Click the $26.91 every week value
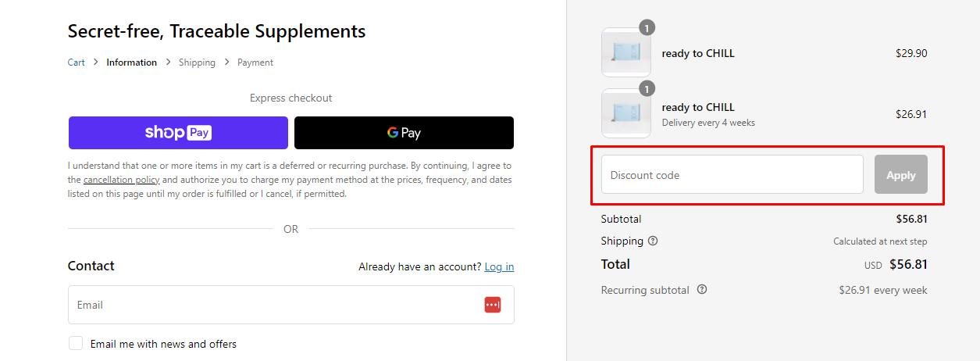Viewport: 980px width, 361px height. pos(883,290)
